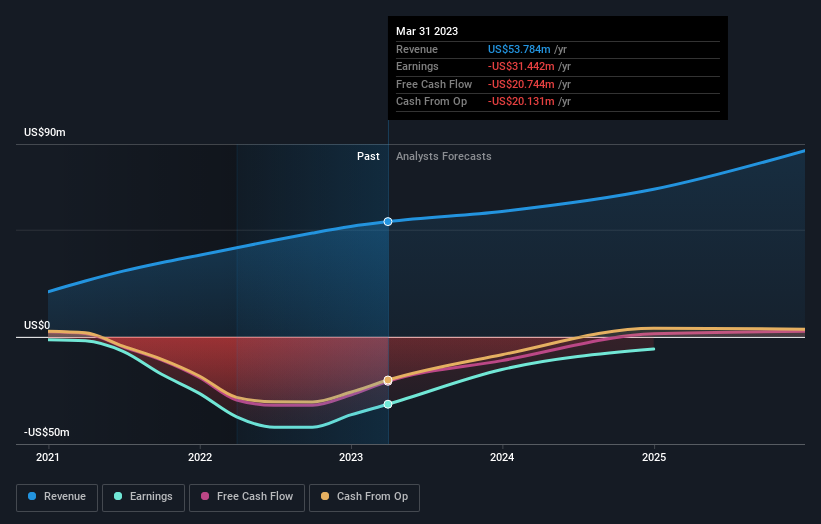Click the orange Cash From Op legend dot
821x524 pixels.
tap(325, 496)
